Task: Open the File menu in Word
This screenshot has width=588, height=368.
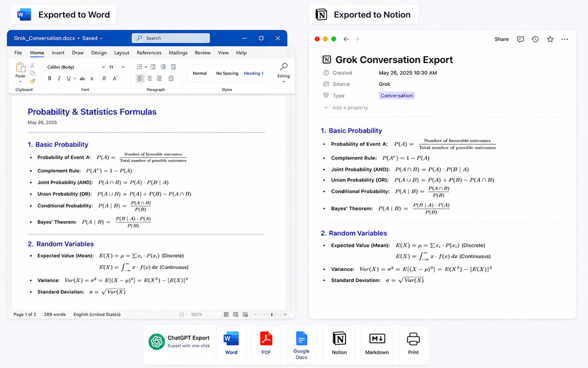Action: point(18,53)
